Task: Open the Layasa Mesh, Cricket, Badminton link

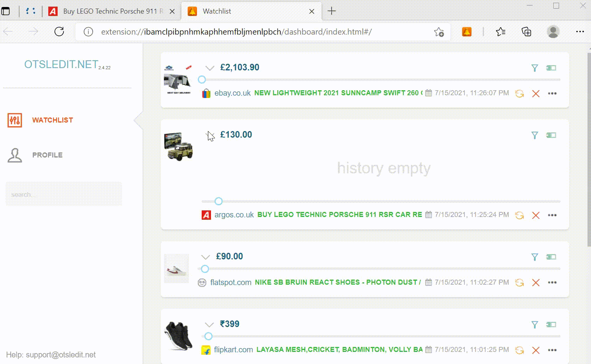Action: [339, 350]
